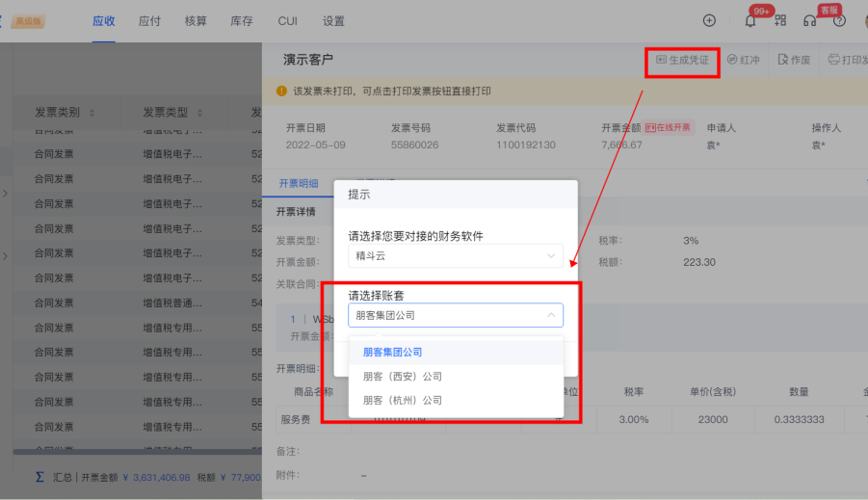Open the 应付 menu tab
868x500 pixels.
(x=149, y=21)
